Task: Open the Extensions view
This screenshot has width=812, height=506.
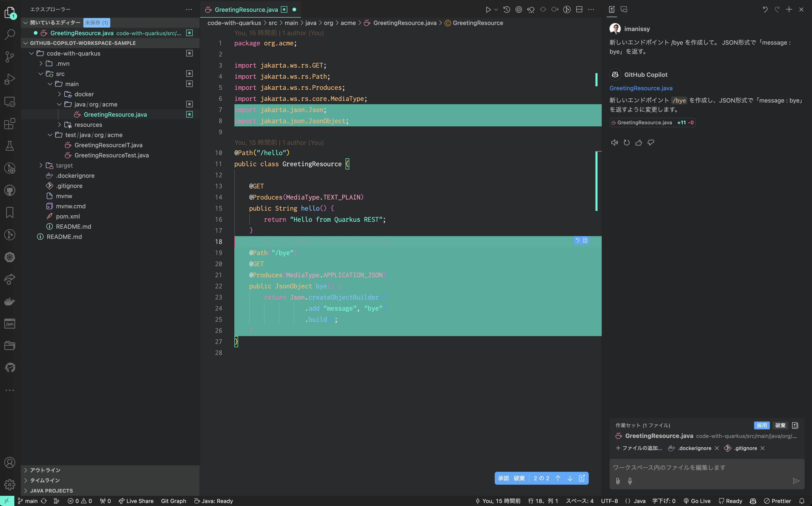Action: coord(10,123)
